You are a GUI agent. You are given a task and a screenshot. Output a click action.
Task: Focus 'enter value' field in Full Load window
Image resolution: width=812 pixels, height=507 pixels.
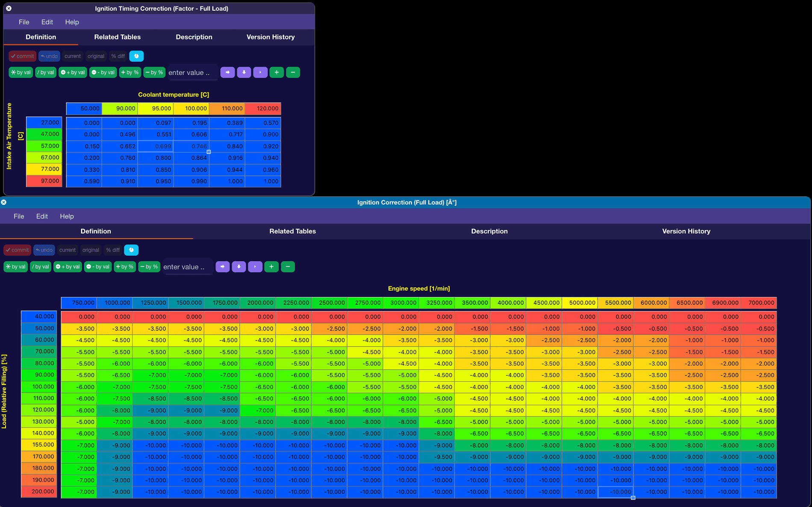[188, 267]
